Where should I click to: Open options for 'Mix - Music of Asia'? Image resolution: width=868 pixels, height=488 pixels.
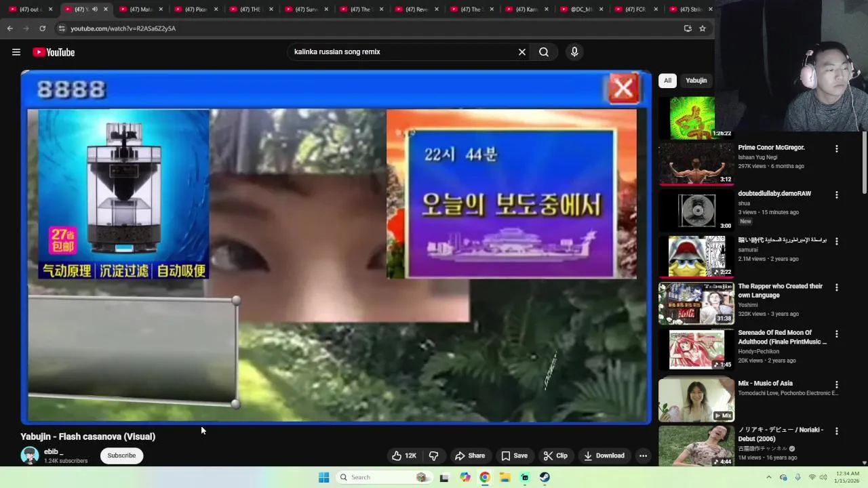(836, 384)
